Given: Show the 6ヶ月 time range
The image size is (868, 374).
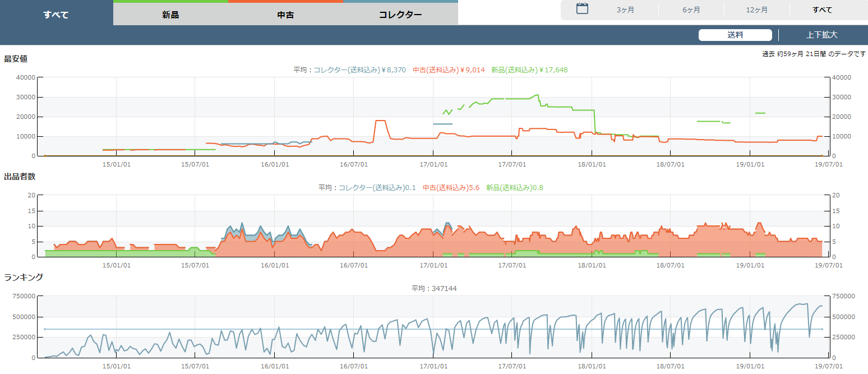Looking at the screenshot, I should 691,10.
